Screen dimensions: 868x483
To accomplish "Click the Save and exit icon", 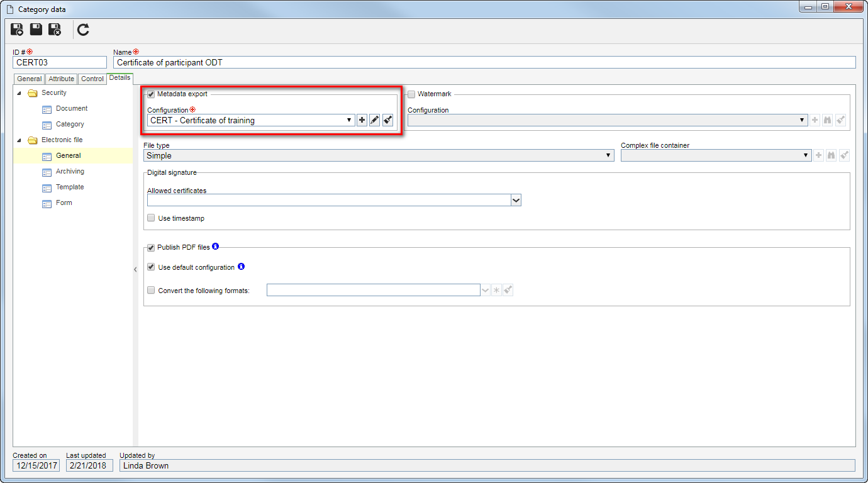I will coord(55,29).
